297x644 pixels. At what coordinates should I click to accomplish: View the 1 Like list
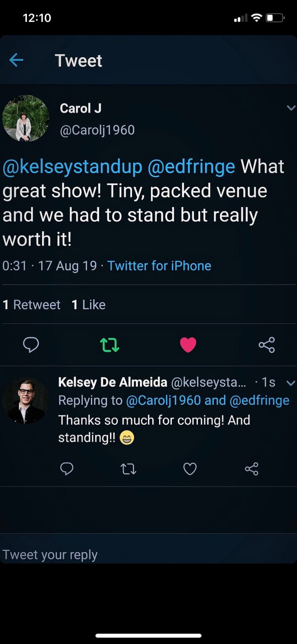coord(89,305)
